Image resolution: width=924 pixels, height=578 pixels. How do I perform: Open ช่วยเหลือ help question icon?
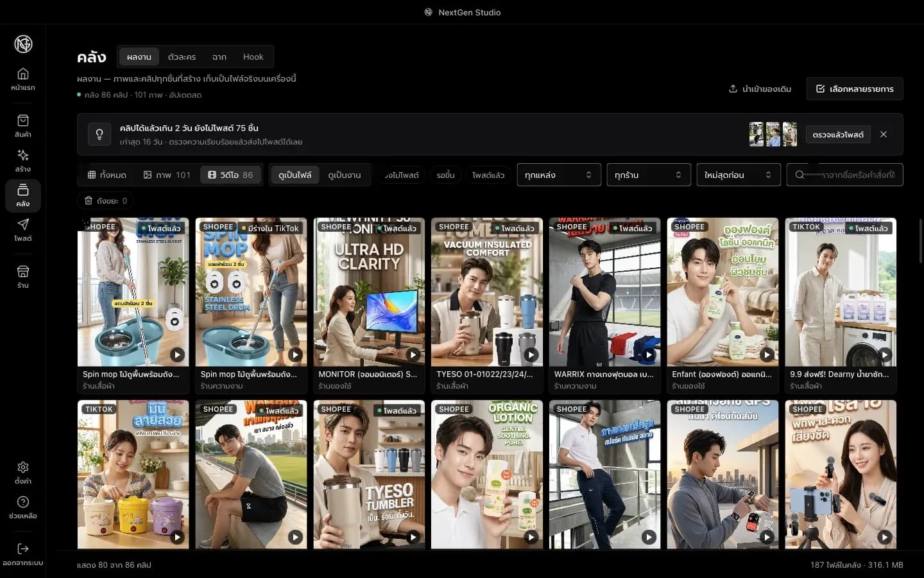coord(23,507)
